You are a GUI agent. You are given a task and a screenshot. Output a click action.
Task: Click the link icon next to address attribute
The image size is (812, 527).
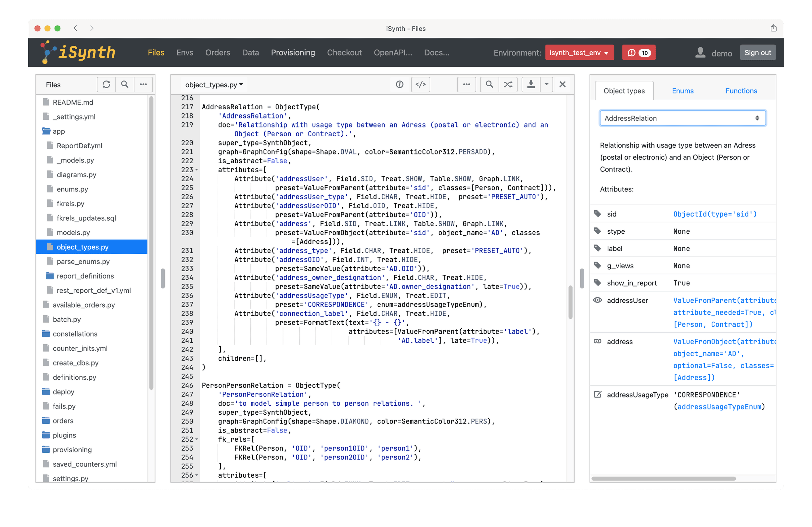(x=597, y=341)
